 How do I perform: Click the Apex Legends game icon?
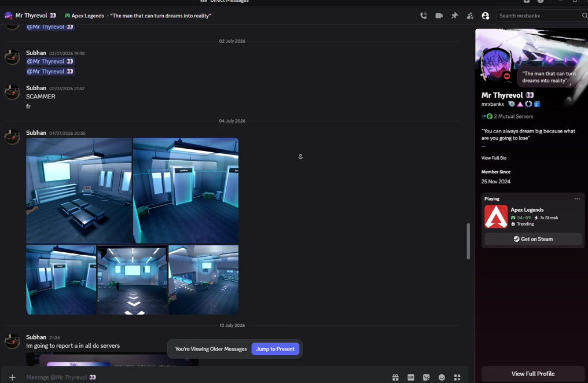496,216
